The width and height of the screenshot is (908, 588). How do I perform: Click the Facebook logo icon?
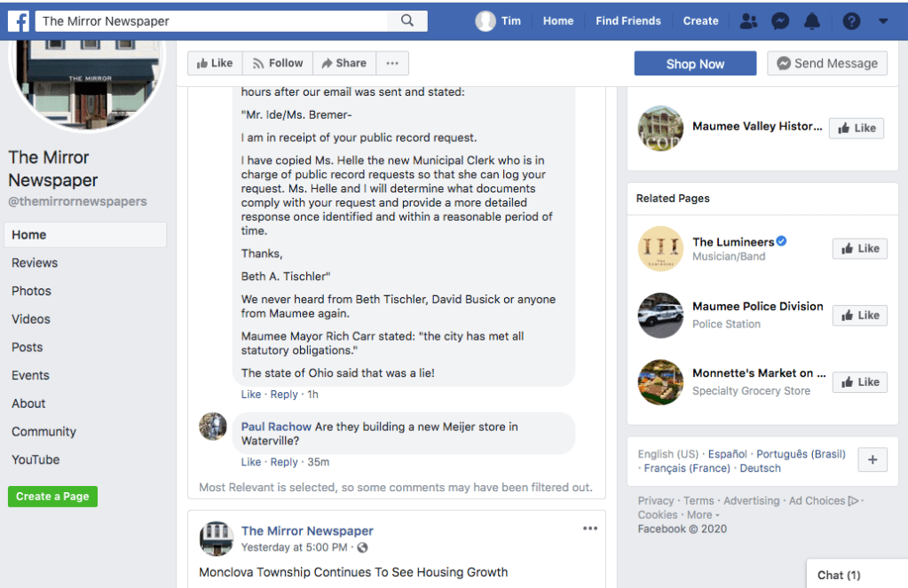[19, 20]
